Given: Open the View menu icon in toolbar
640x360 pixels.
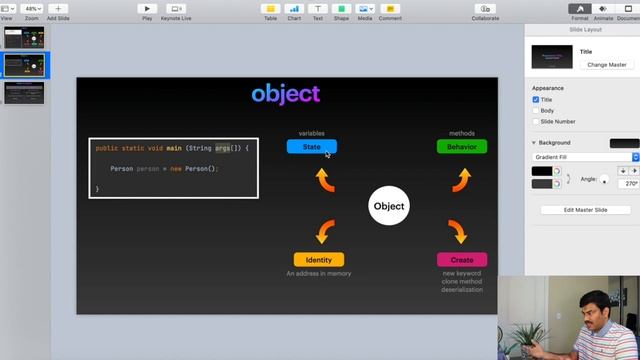Looking at the screenshot, I should (x=7, y=9).
